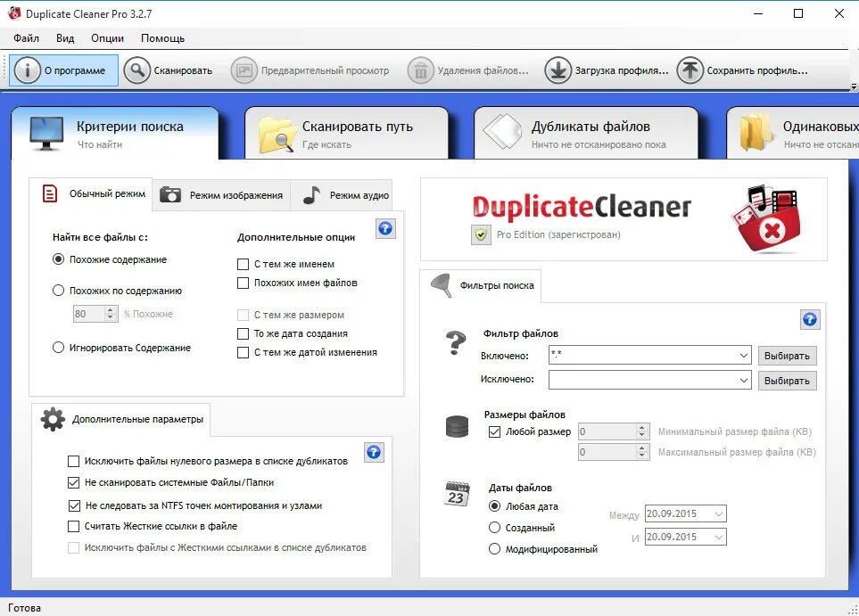Click help icon in Фильтры поиска panel
The width and height of the screenshot is (859, 616).
(x=810, y=319)
